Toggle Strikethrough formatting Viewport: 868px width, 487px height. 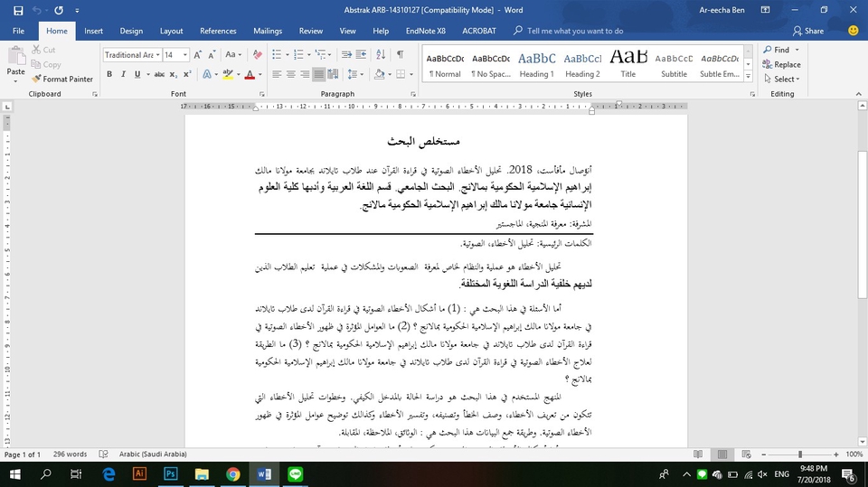(x=159, y=74)
